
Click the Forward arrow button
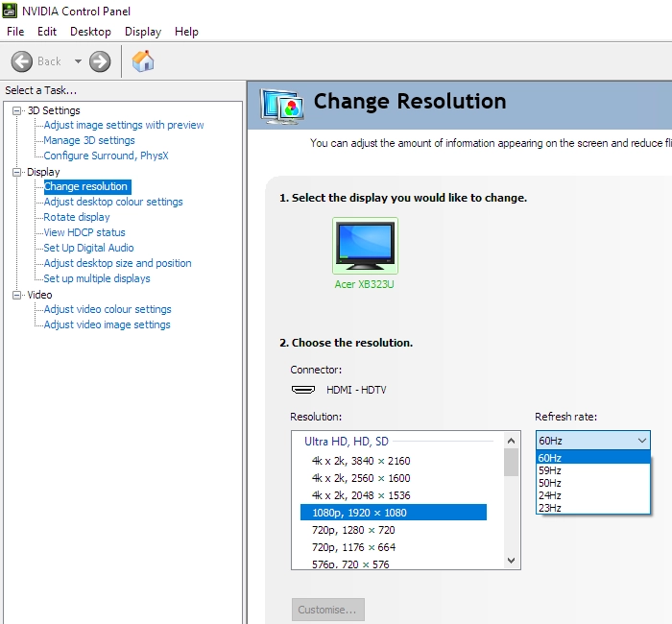click(x=100, y=61)
